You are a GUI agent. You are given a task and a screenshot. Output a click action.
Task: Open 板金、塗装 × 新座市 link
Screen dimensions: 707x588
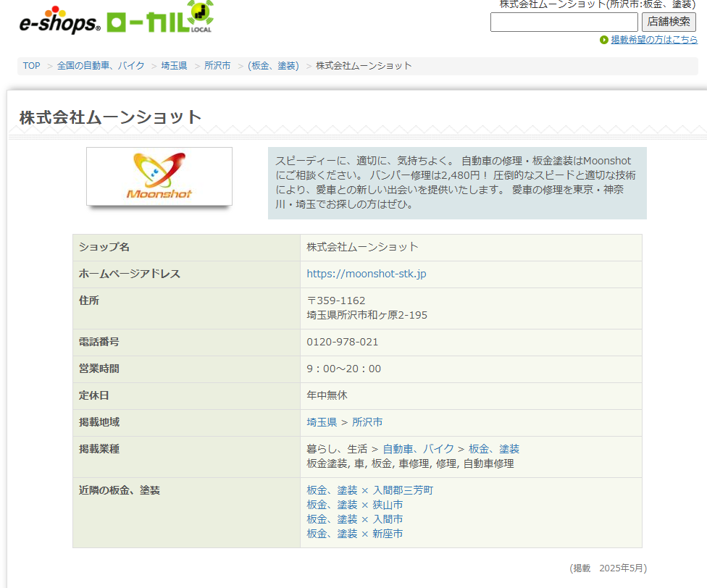click(x=355, y=534)
